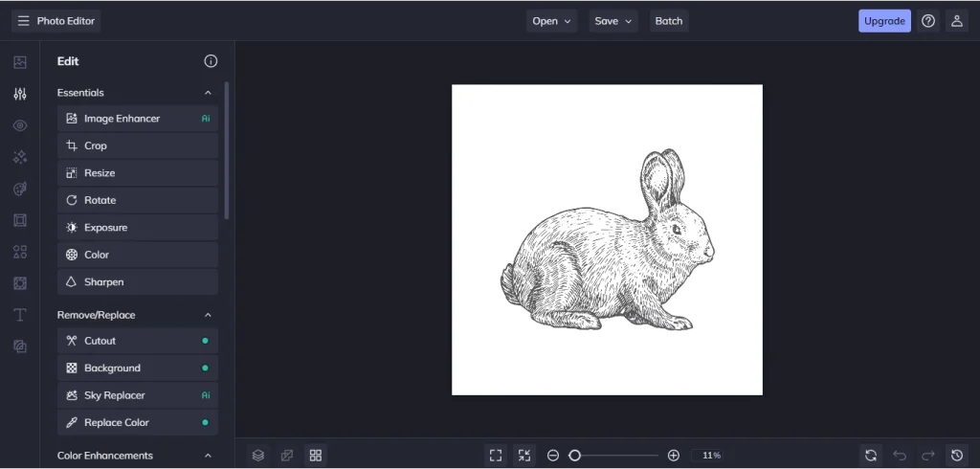The image size is (980, 469).
Task: Open the Artsy palette icon in sidebar
Action: pos(20,189)
